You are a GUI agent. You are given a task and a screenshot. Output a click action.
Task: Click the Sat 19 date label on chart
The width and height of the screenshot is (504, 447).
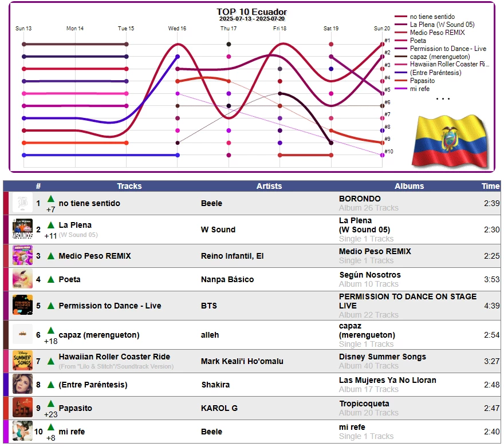pos(331,28)
